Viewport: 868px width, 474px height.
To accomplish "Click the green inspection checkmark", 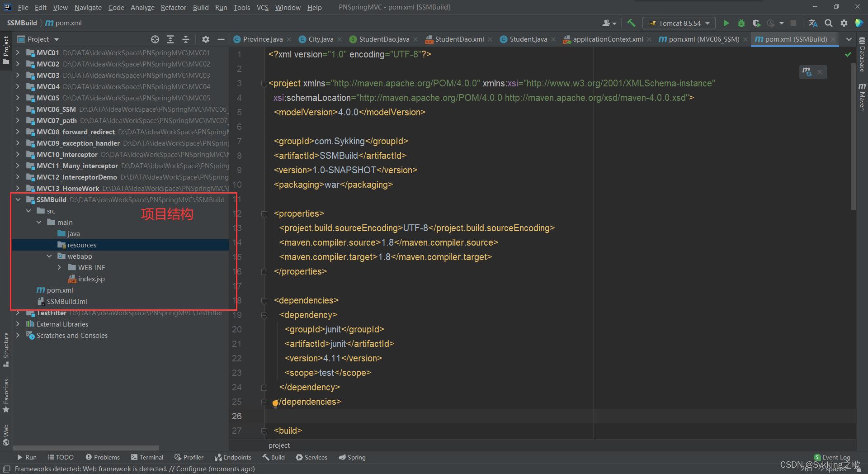I will click(848, 54).
